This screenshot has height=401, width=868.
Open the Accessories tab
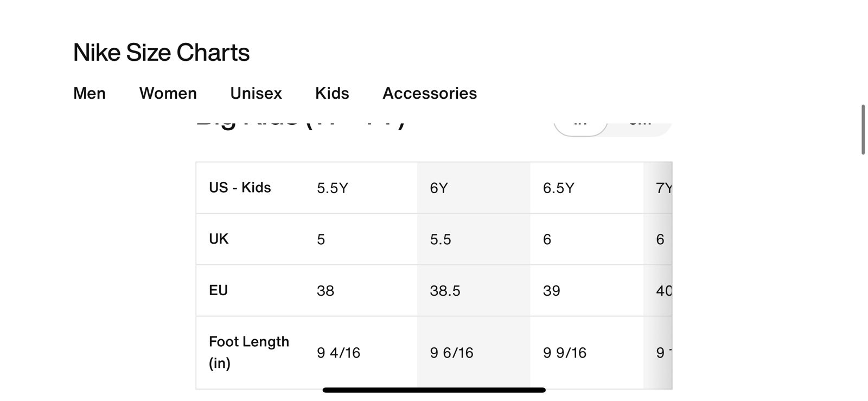430,93
